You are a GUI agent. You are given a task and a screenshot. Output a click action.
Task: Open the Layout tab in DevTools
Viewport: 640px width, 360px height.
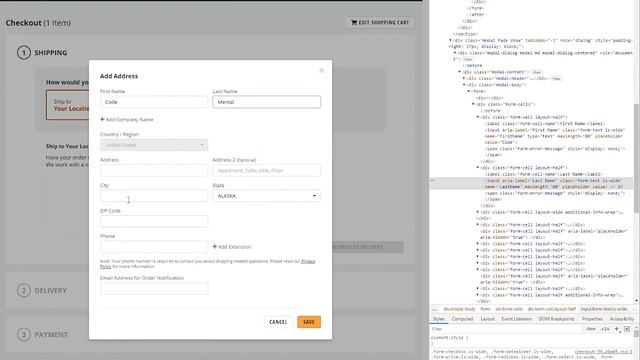[487, 319]
